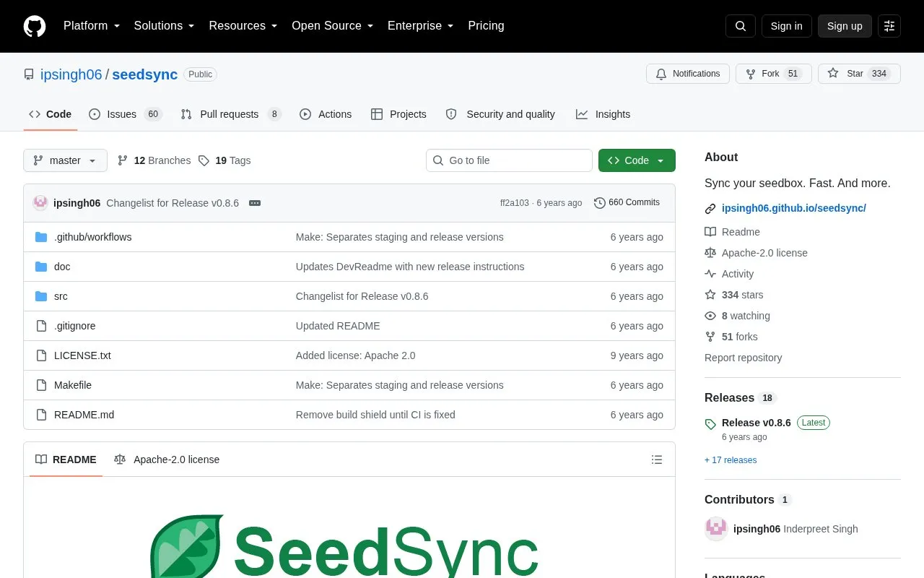Open the src folder

tap(61, 296)
